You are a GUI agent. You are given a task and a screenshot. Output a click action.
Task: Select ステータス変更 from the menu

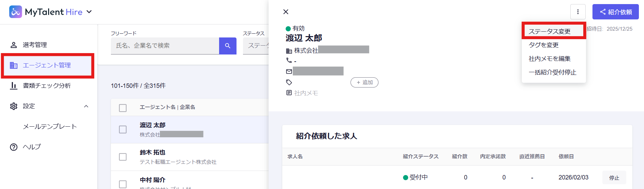[549, 31]
